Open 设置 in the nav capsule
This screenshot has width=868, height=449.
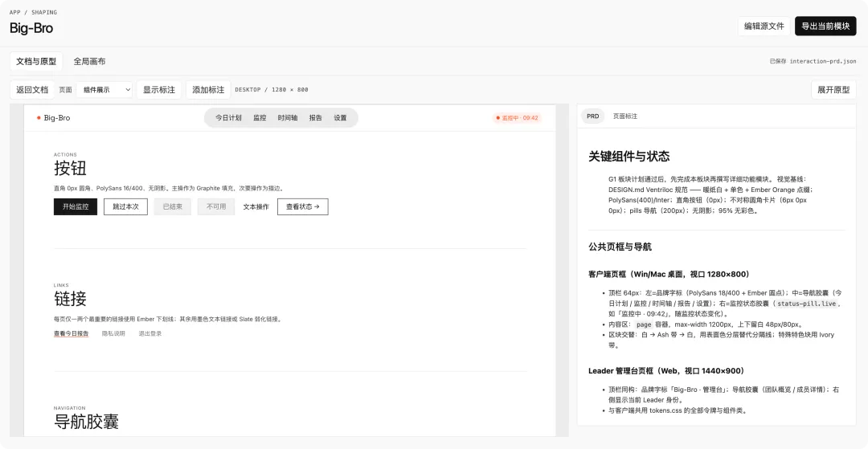pyautogui.click(x=341, y=118)
